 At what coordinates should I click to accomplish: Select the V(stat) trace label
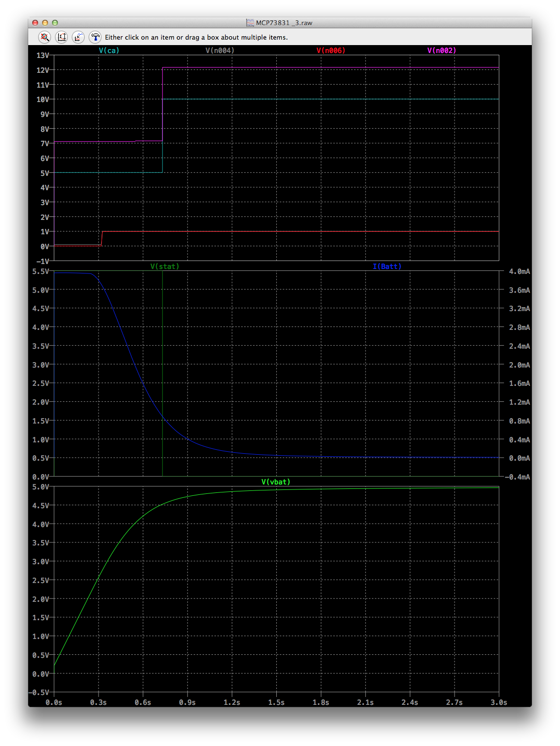pyautogui.click(x=165, y=266)
